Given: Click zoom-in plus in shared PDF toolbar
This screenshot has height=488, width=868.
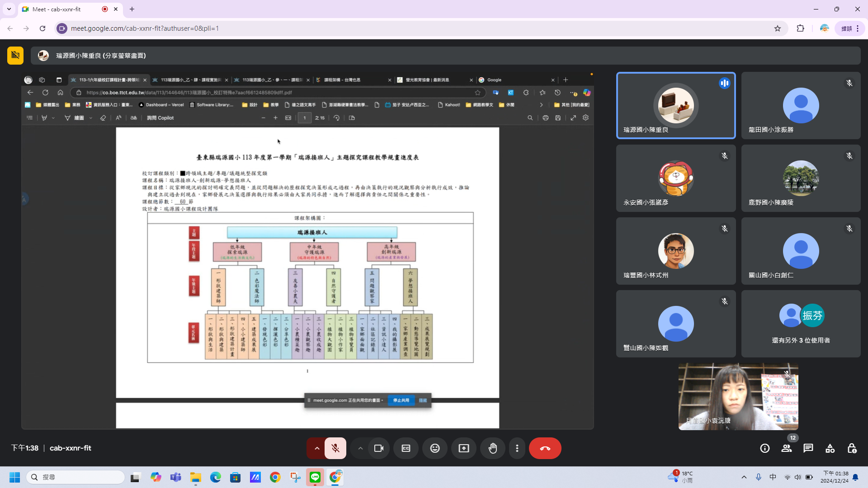Looking at the screenshot, I should point(275,118).
